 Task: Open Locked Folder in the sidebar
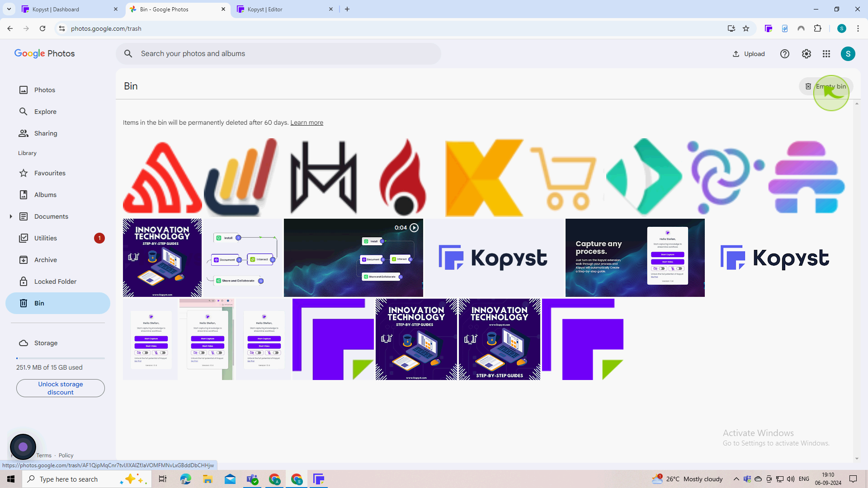(x=58, y=282)
